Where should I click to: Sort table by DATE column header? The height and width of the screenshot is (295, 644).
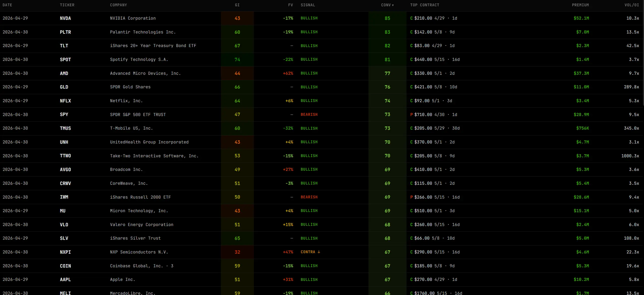point(7,5)
